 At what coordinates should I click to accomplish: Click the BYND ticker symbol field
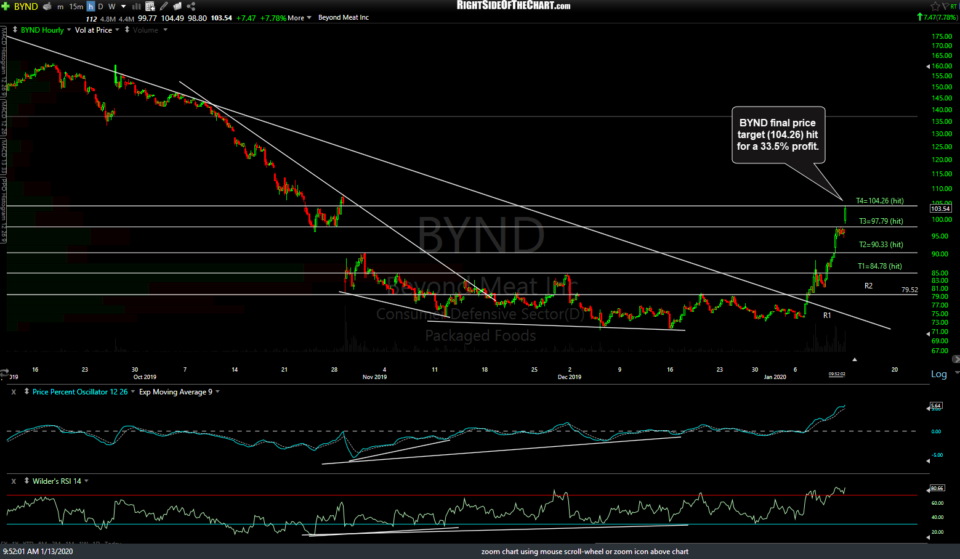[x=26, y=7]
